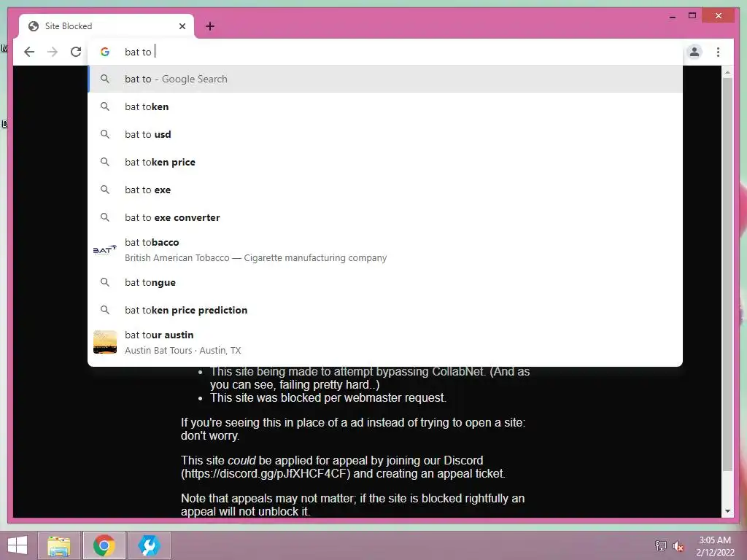Reload the page with the refresh icon
This screenshot has height=560, width=747.
click(x=76, y=52)
